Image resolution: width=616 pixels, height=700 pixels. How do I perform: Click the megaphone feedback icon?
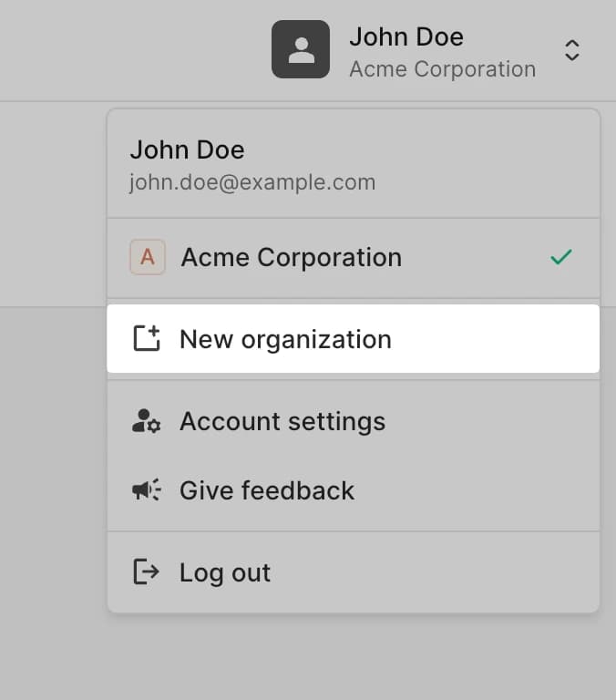click(146, 490)
